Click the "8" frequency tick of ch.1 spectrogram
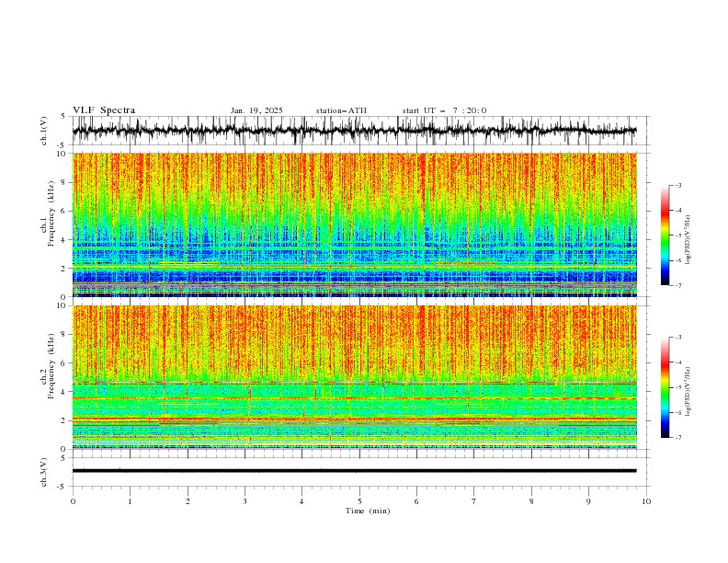This screenshot has height=563, width=728. [x=65, y=182]
